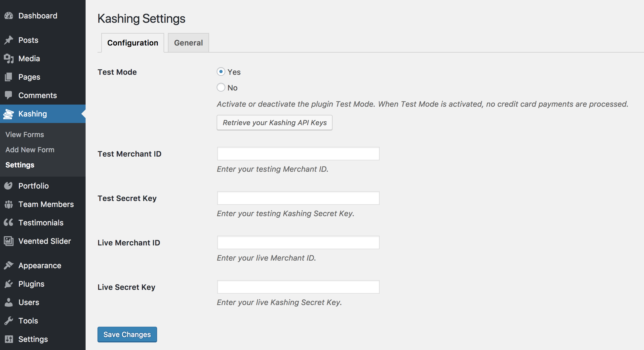Focus the Test Merchant ID field
The image size is (644, 350).
coord(298,154)
